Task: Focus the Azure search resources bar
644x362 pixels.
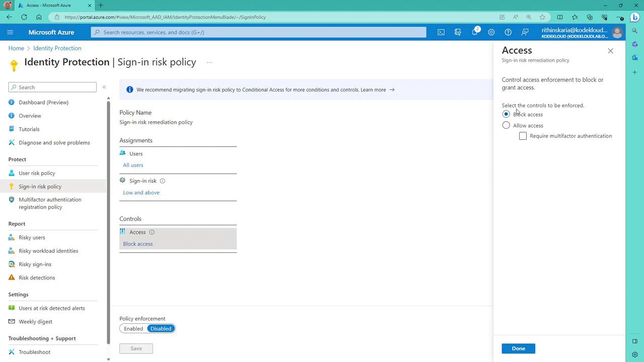Action: click(259, 32)
